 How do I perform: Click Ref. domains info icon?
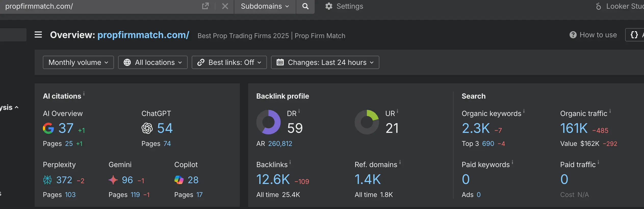coord(400,162)
